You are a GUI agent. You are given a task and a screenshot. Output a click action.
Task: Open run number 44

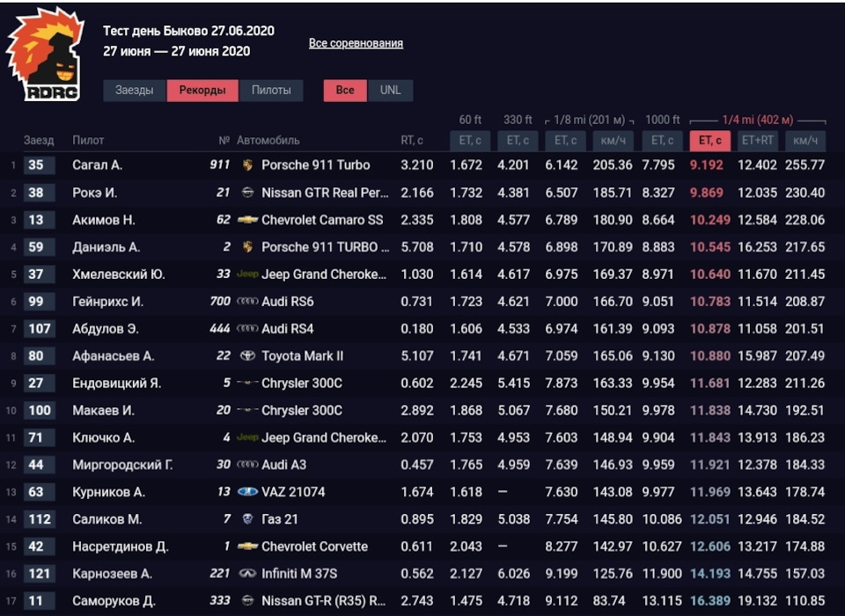pos(39,465)
